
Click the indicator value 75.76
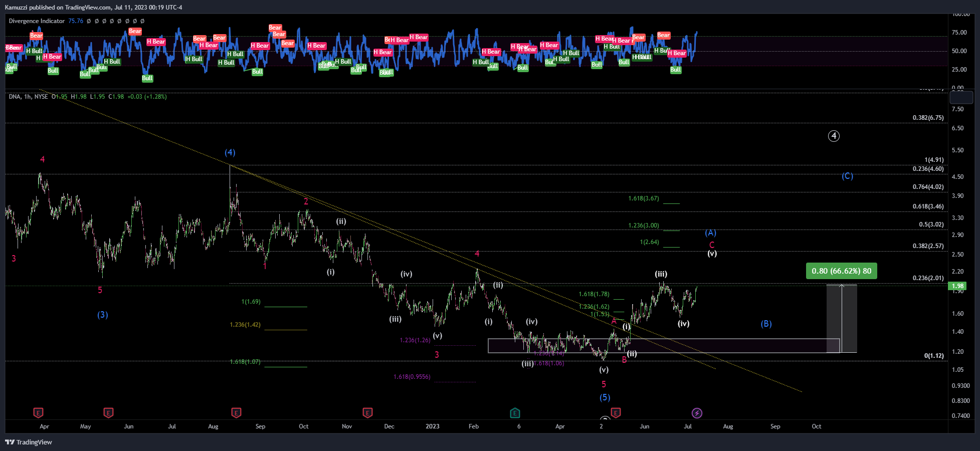(76, 21)
